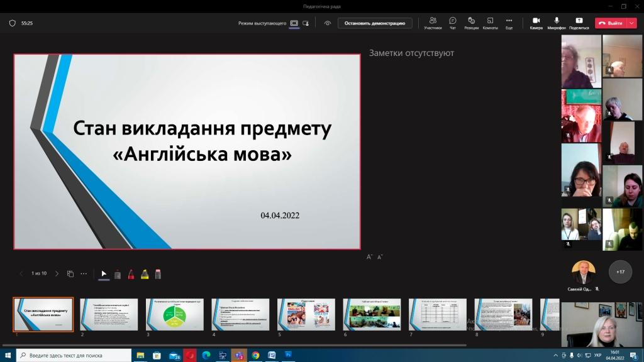Toggle private view eye icon
The height and width of the screenshot is (362, 644).
pos(328,23)
